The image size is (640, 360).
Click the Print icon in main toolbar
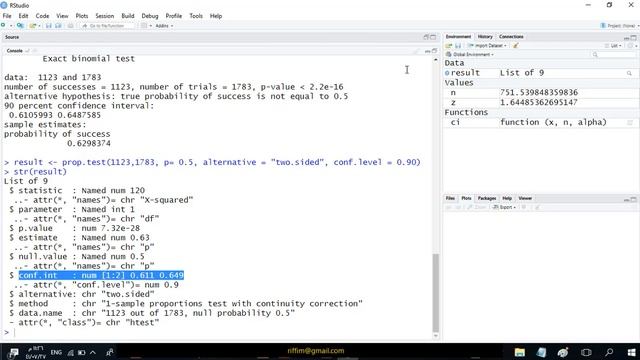pyautogui.click(x=70, y=26)
